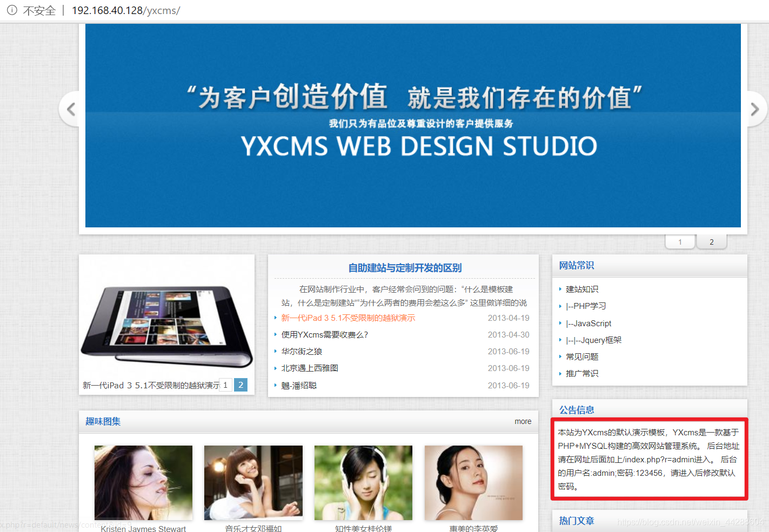Open 建站知识 category
Image resolution: width=769 pixels, height=532 pixels.
pyautogui.click(x=582, y=289)
